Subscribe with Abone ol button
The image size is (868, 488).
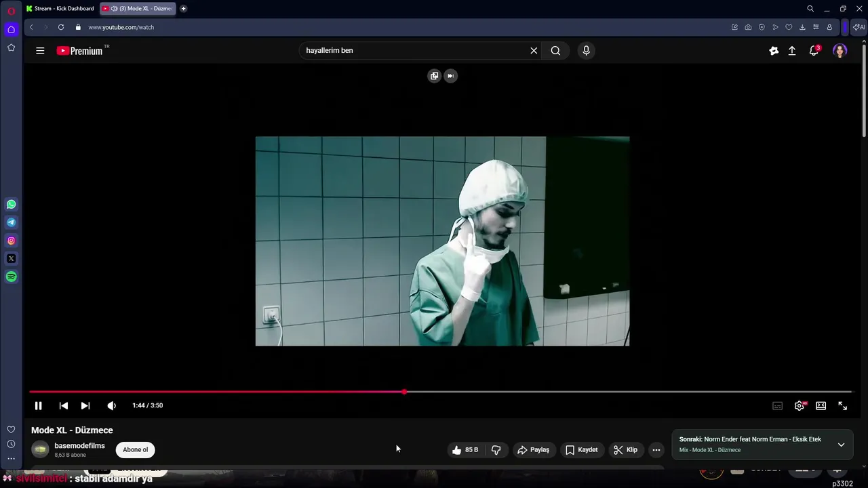pos(136,449)
